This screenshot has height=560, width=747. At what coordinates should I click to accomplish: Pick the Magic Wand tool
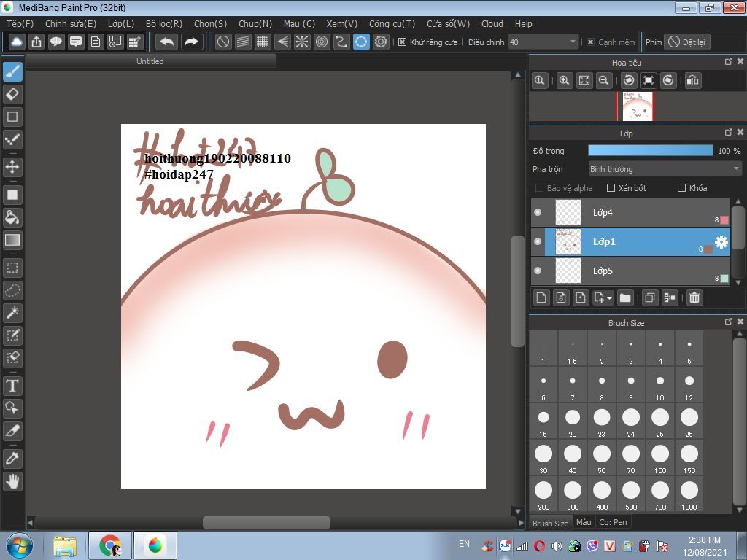click(12, 313)
